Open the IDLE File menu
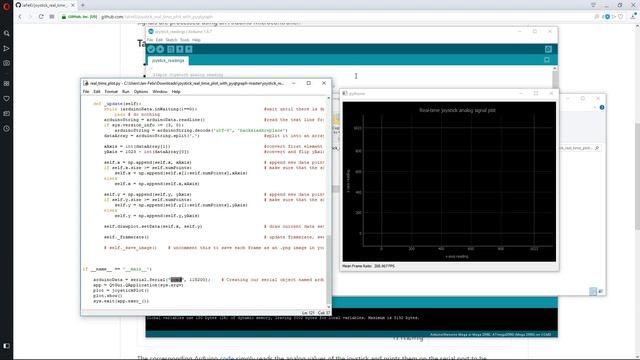 (x=86, y=92)
